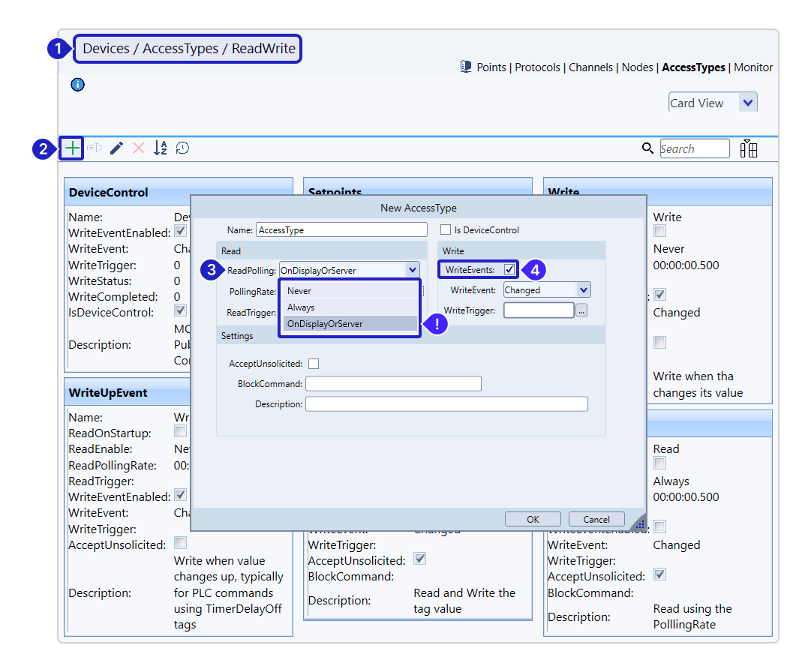Viewport: 808px width, 672px height.
Task: Open the Card View dropdown
Action: 747,103
